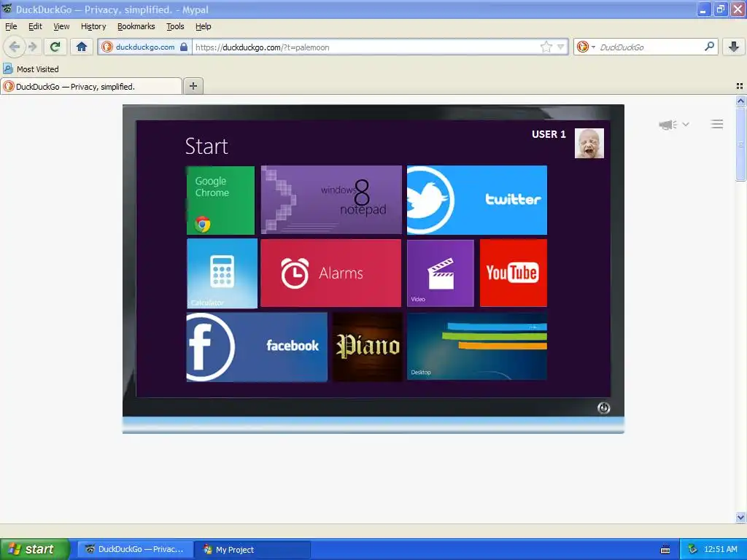This screenshot has height=560, width=747.
Task: Click the padlock site security icon
Action: [x=184, y=47]
